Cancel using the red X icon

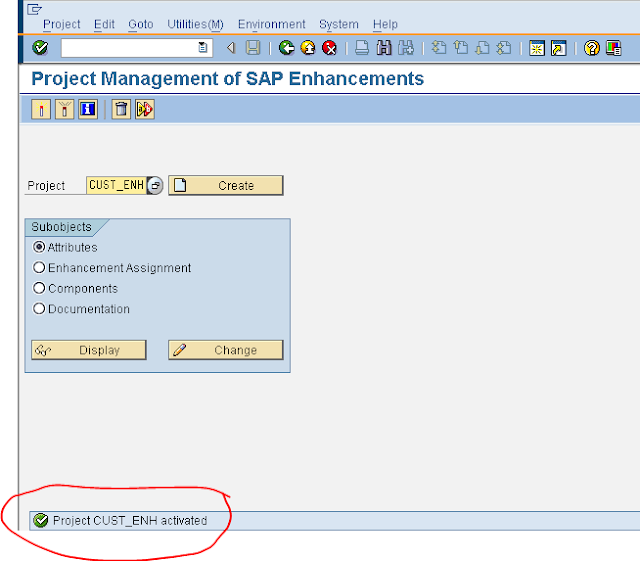pos(329,48)
